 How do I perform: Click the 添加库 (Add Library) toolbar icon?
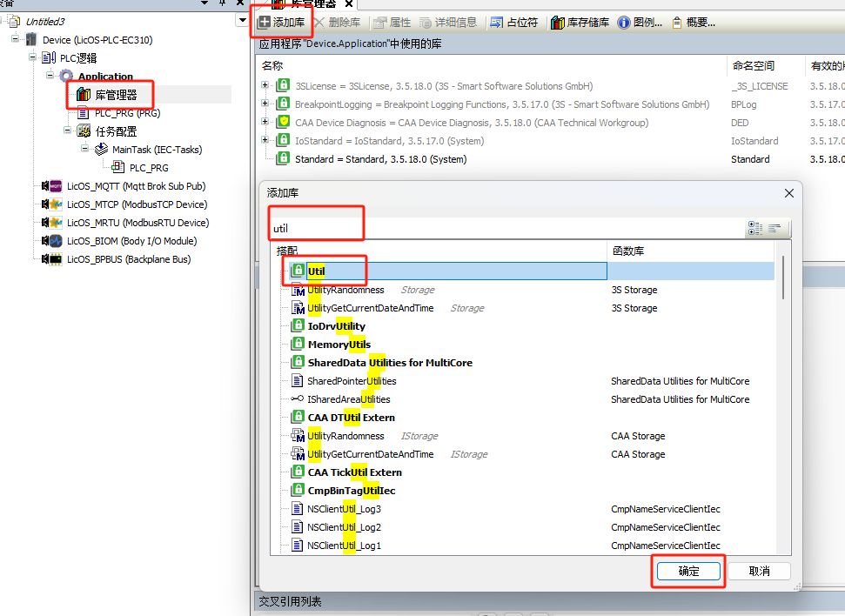tap(263, 23)
